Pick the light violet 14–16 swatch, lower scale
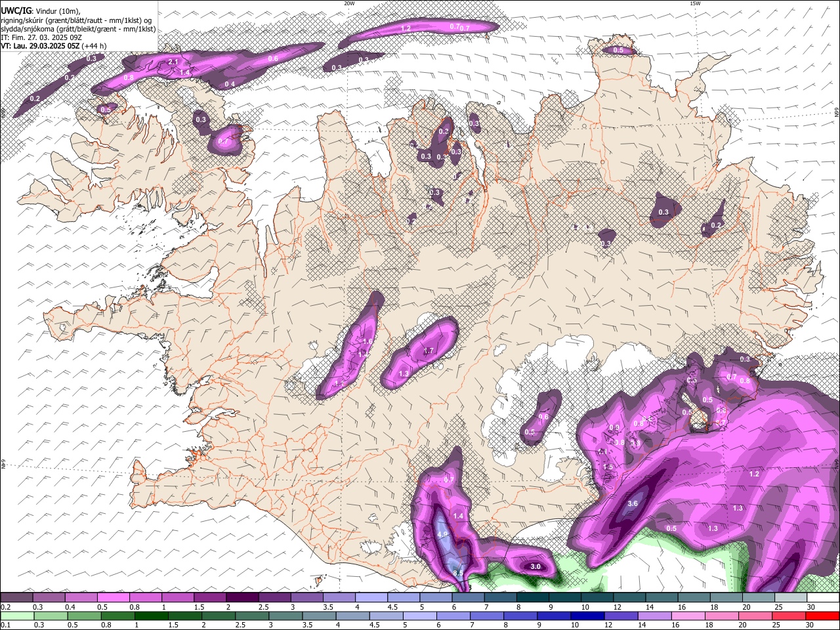Image resolution: width=840 pixels, height=630 pixels. [x=654, y=616]
